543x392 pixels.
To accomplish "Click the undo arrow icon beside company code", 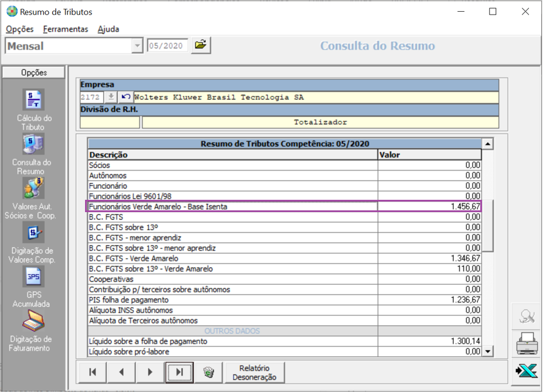I will pyautogui.click(x=125, y=97).
